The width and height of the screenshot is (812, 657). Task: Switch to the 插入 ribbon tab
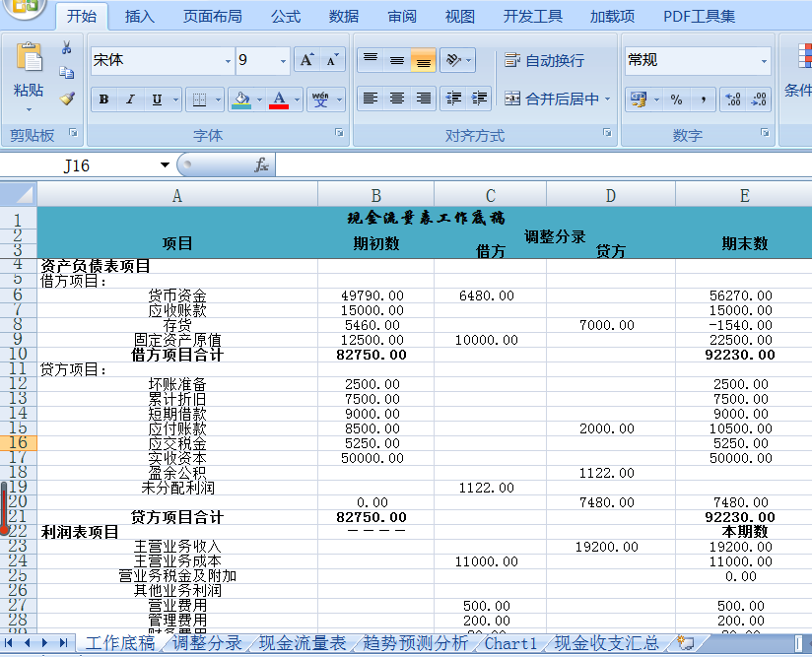pyautogui.click(x=140, y=17)
